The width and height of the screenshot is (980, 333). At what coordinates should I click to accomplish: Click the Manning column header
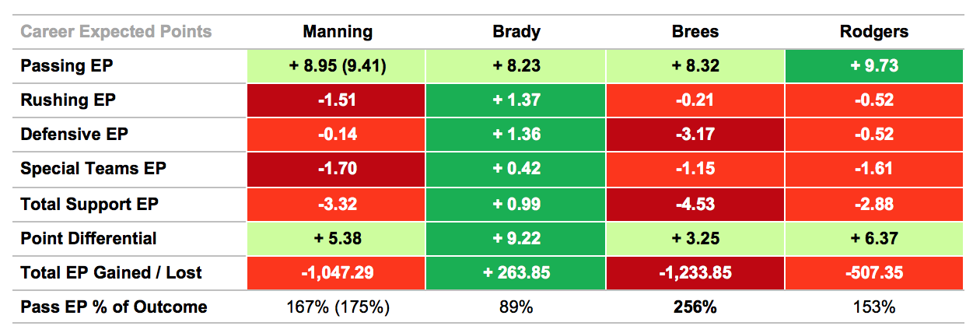(x=338, y=32)
